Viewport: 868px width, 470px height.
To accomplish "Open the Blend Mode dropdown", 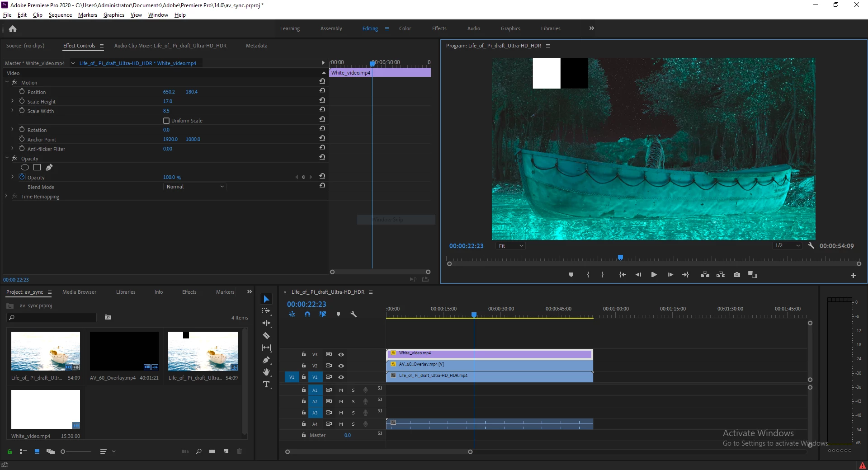I will 195,187.
